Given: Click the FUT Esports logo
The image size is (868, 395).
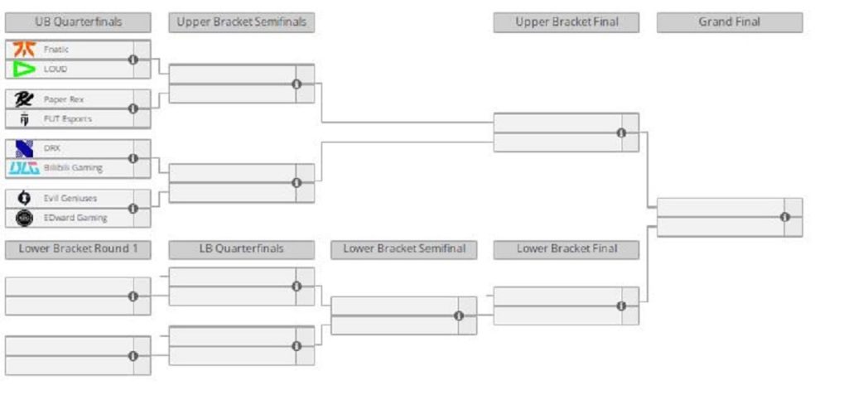Looking at the screenshot, I should 23,118.
